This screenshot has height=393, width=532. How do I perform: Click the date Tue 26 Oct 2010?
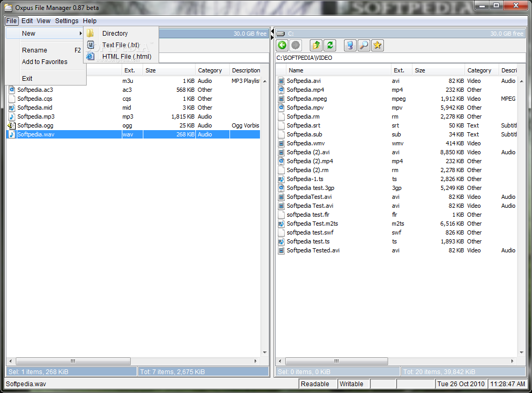tap(461, 384)
